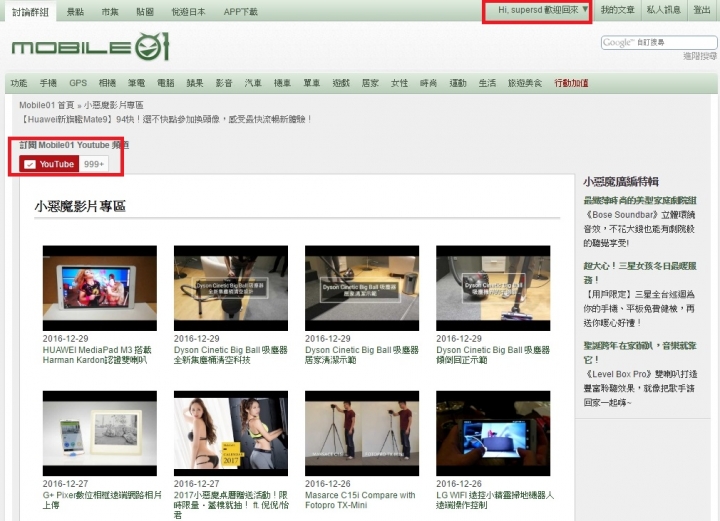Open 我的文章 in the top bar

(617, 10)
